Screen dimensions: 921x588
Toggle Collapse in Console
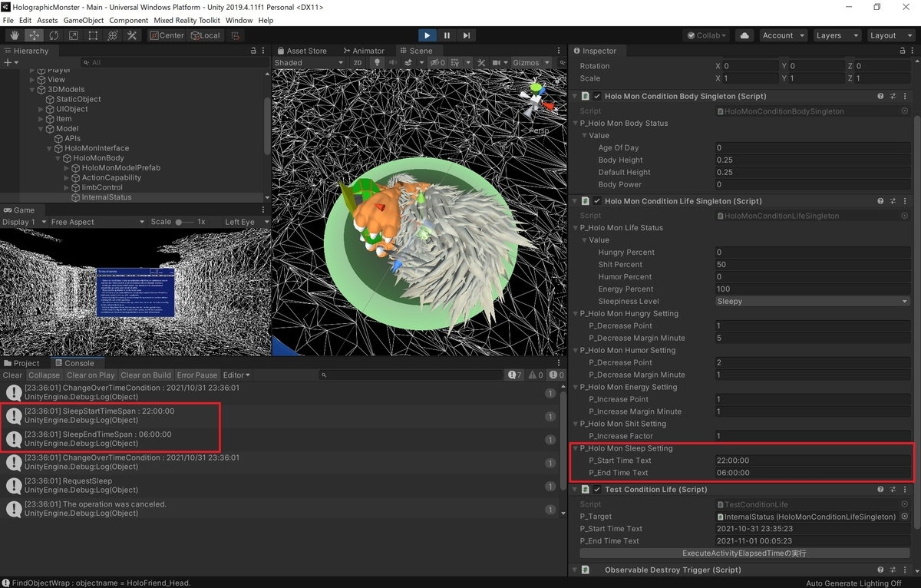[44, 375]
